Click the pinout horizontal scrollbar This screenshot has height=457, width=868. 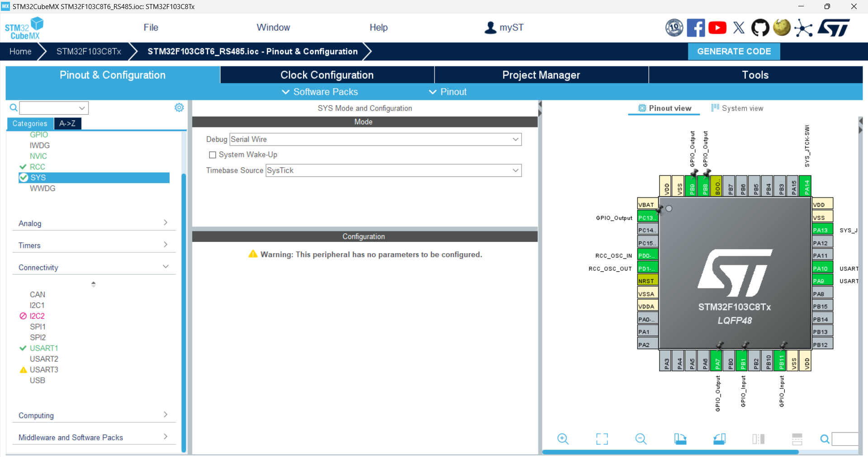pyautogui.click(x=670, y=452)
